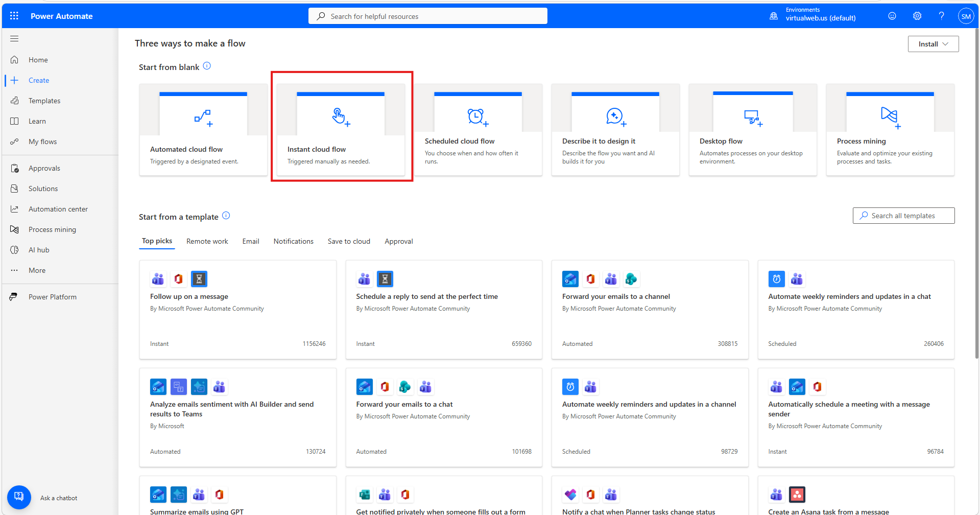Click the Scheduled cloud flow clock icon
Image resolution: width=980 pixels, height=515 pixels.
(478, 117)
